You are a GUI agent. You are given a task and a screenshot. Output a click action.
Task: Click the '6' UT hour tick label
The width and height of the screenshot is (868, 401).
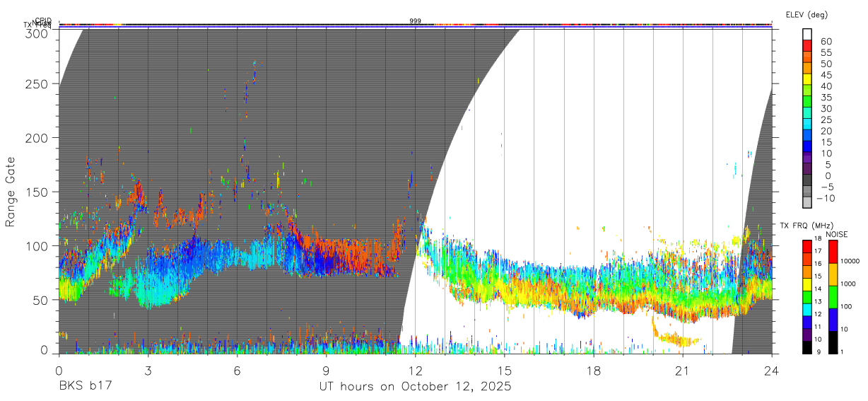pyautogui.click(x=237, y=370)
